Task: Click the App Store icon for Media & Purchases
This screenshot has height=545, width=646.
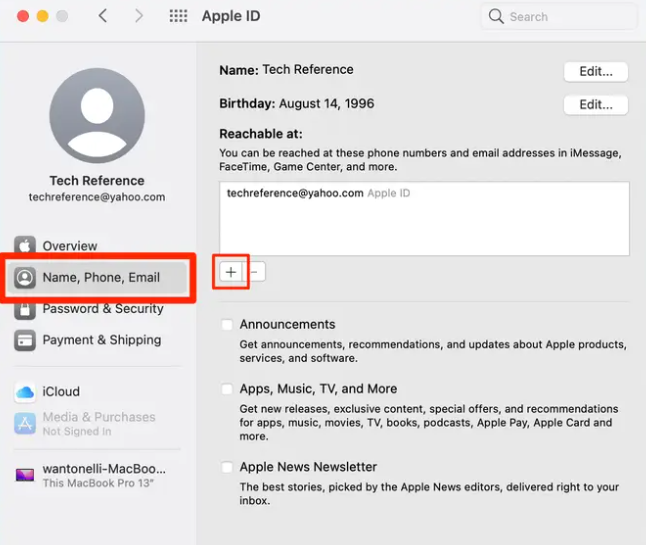Action: point(25,423)
